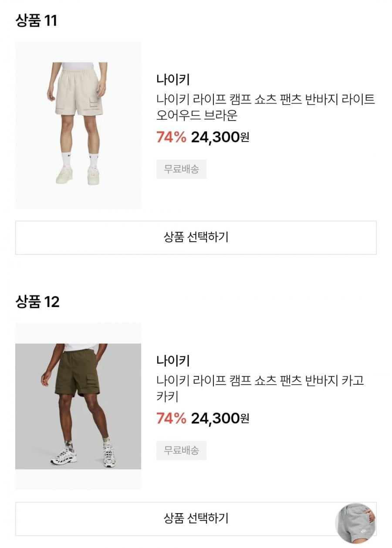Screen dimensions: 392x548
Task: Tap the 무료배송 badge on 상품 12
Action: 181,450
